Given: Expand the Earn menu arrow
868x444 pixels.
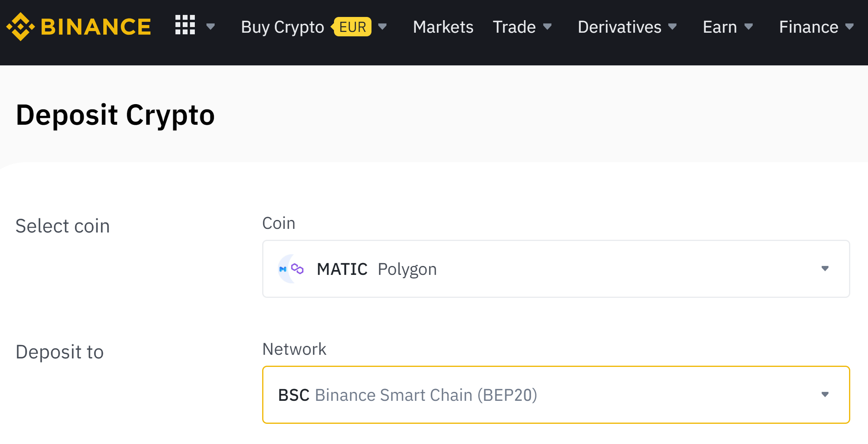Looking at the screenshot, I should 749,27.
